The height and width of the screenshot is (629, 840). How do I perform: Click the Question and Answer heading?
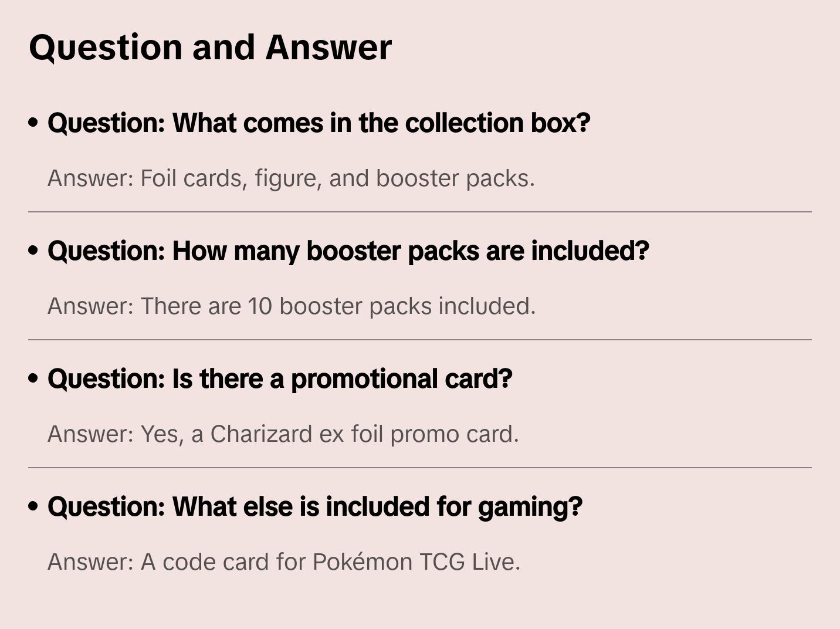coord(211,48)
